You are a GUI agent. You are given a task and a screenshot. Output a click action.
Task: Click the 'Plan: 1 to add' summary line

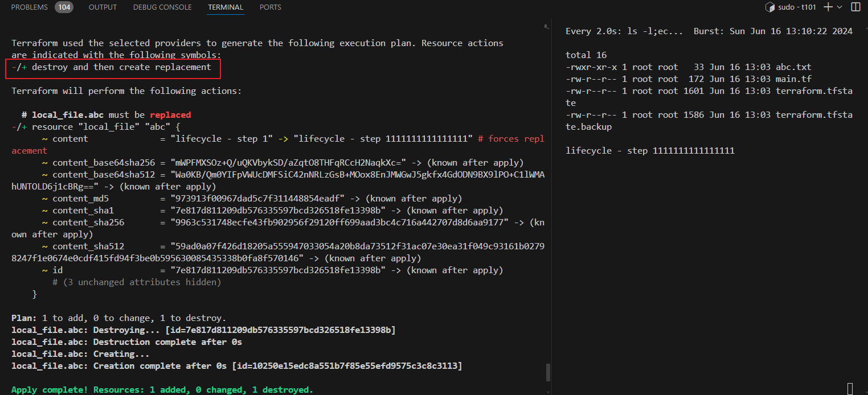(118, 318)
